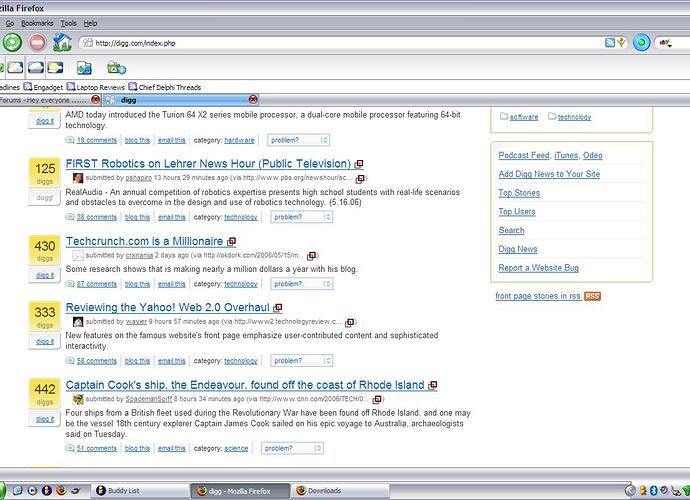Click email this under Captain Cook's story
This screenshot has height=500, width=690.
tap(172, 449)
